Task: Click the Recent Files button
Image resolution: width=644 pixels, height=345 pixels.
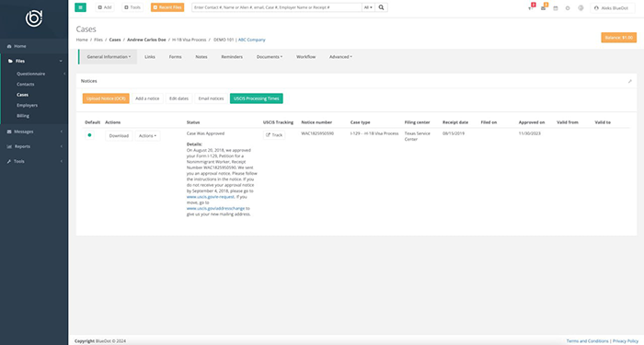Action: point(167,7)
